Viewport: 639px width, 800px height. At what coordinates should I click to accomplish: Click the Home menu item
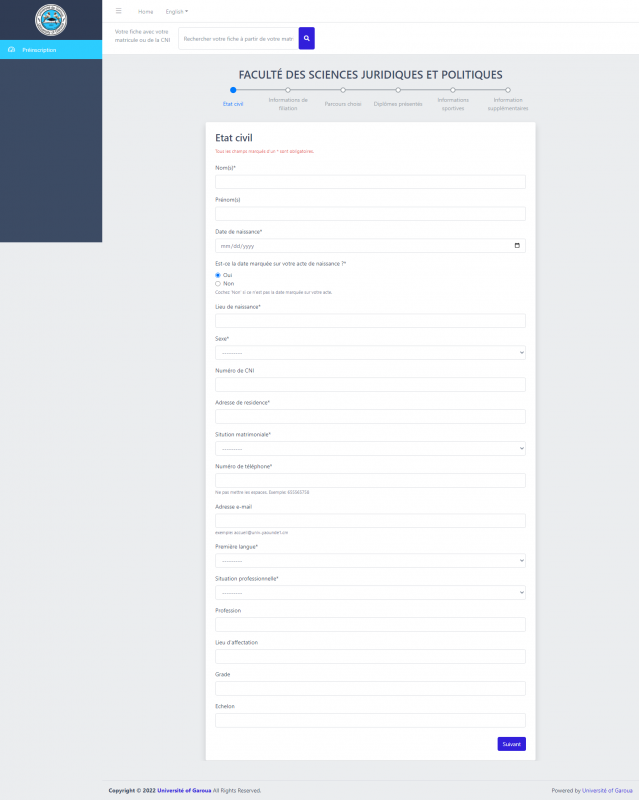(145, 11)
